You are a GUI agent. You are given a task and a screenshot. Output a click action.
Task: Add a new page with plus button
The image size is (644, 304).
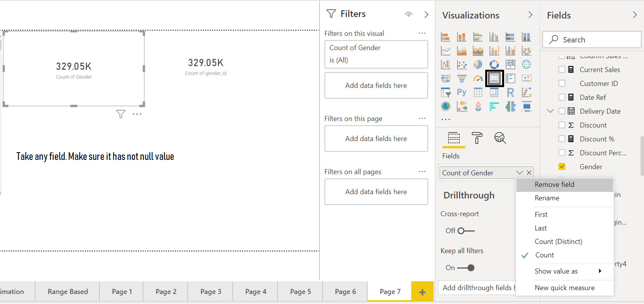click(422, 292)
